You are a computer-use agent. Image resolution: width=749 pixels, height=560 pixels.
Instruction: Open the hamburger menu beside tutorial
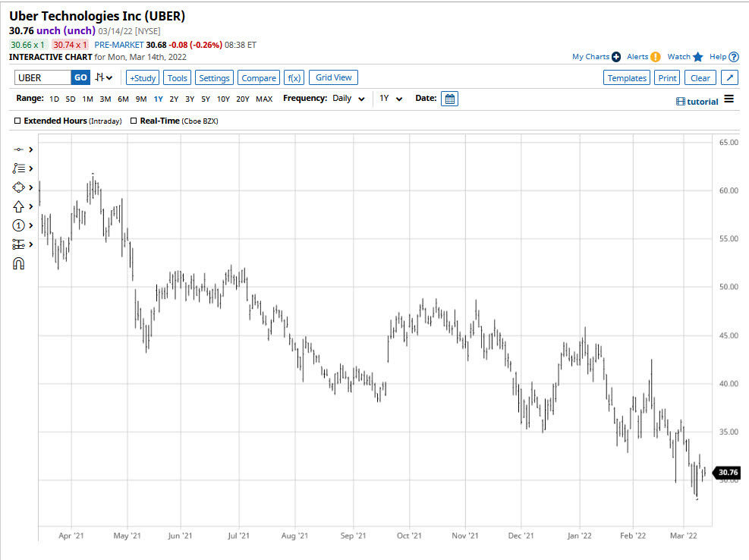pyautogui.click(x=729, y=99)
